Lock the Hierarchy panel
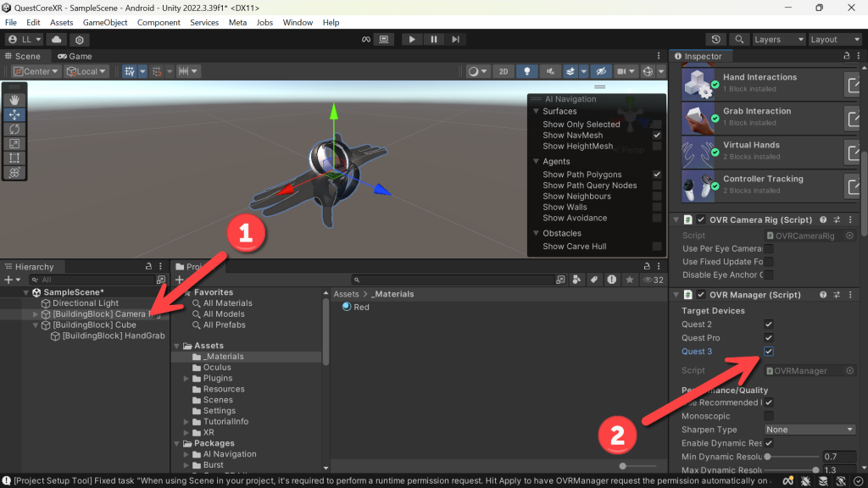The image size is (868, 488). click(148, 266)
